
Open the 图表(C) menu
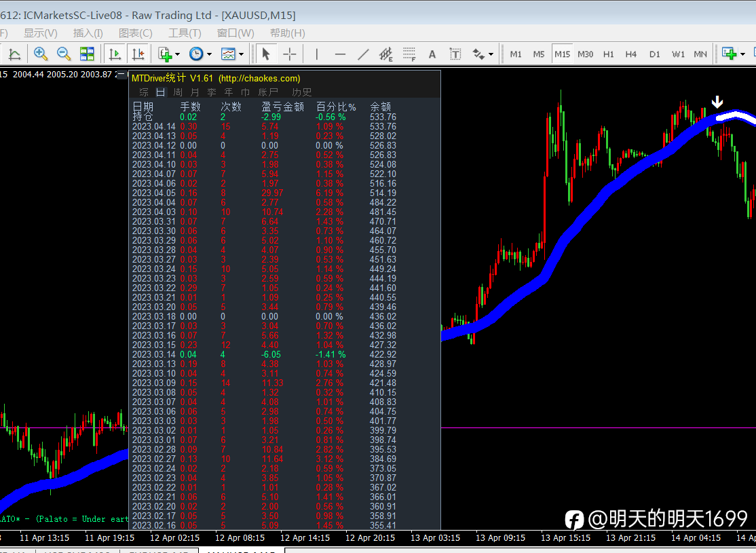pos(136,33)
